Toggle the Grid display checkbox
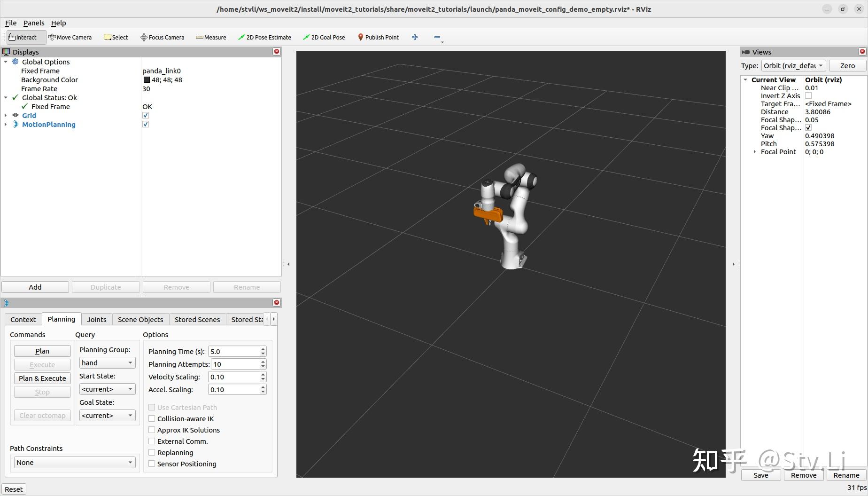This screenshot has width=868, height=496. 146,115
